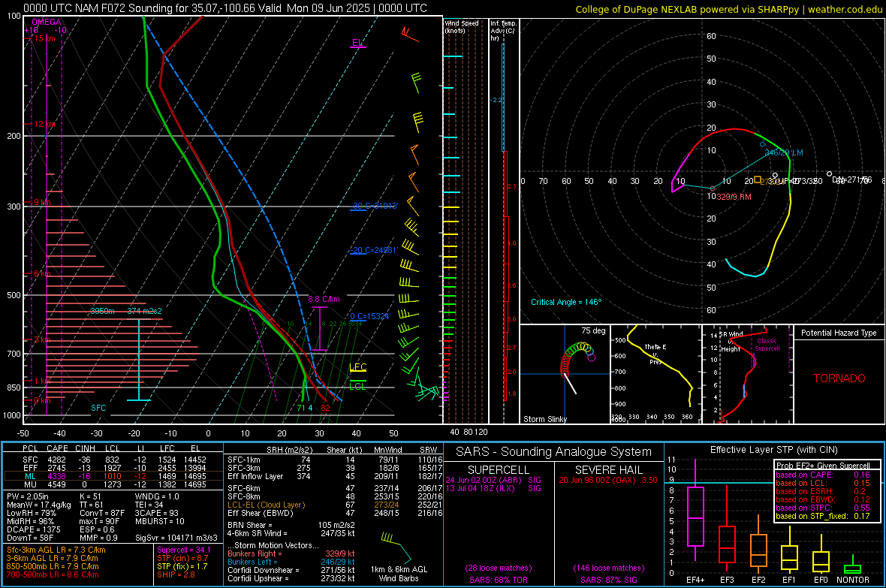Select the green LCL marker on the skew-T
The image size is (886, 588).
pos(357,386)
